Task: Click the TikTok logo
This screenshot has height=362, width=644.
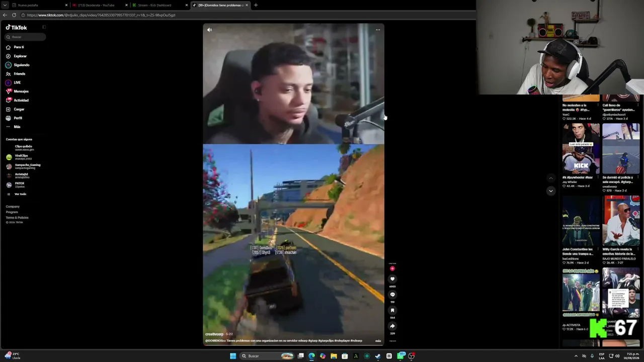Action: (x=16, y=28)
